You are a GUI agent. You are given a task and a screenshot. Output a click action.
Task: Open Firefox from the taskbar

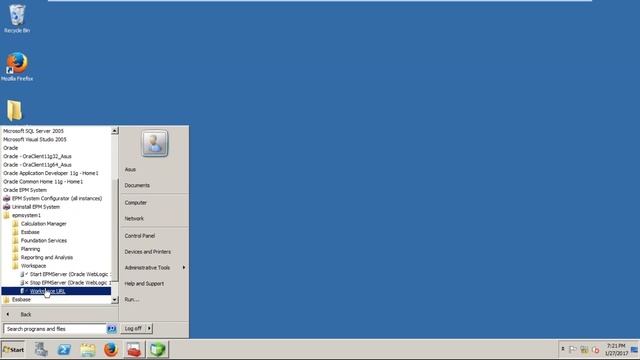tap(111, 350)
